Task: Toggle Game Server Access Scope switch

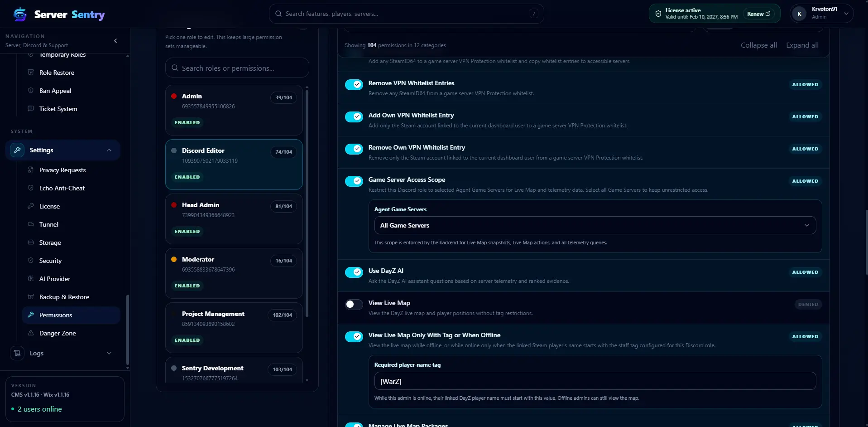Action: click(x=354, y=181)
